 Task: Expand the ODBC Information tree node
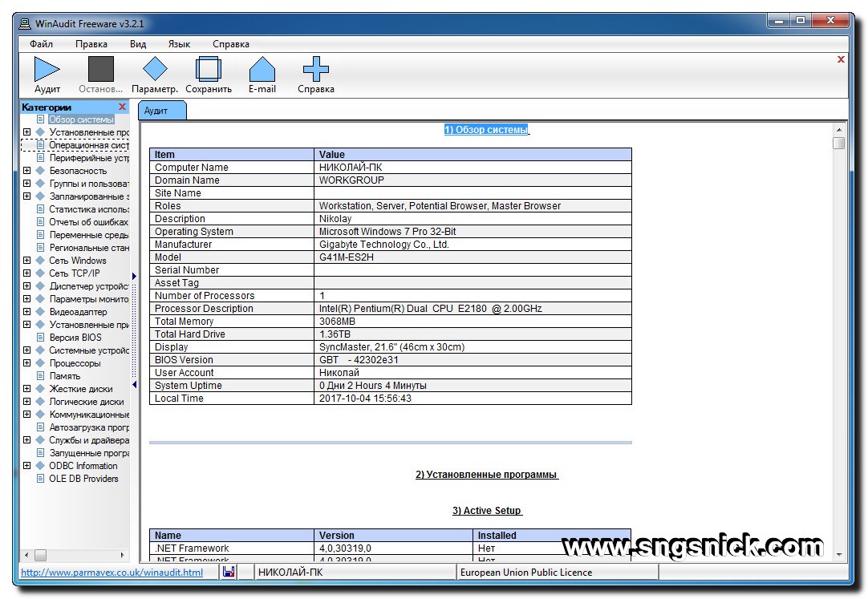26,466
